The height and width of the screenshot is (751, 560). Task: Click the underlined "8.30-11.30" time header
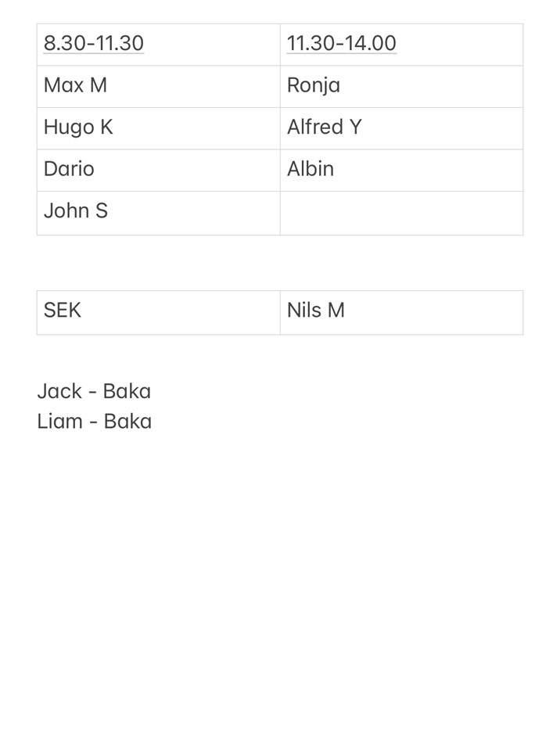pyautogui.click(x=94, y=44)
